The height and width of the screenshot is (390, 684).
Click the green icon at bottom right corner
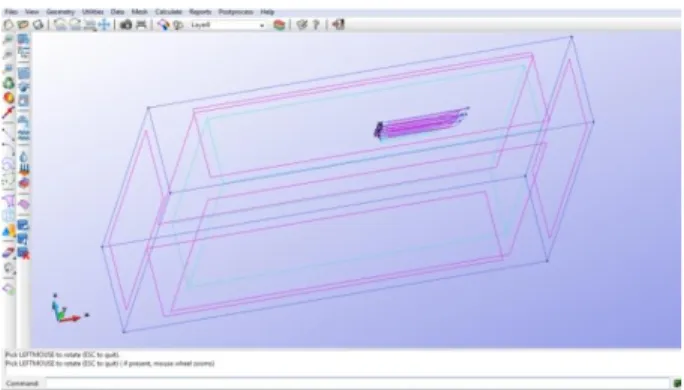677,383
